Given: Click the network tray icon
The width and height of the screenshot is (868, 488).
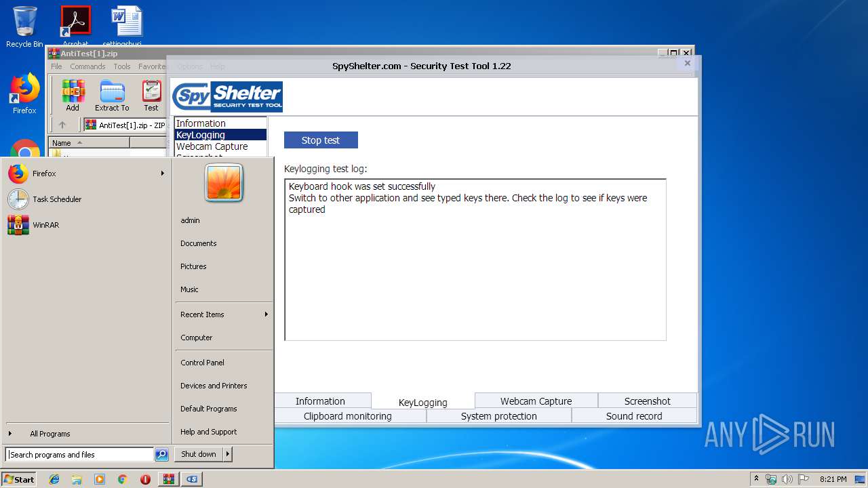Looking at the screenshot, I should pyautogui.click(x=771, y=479).
